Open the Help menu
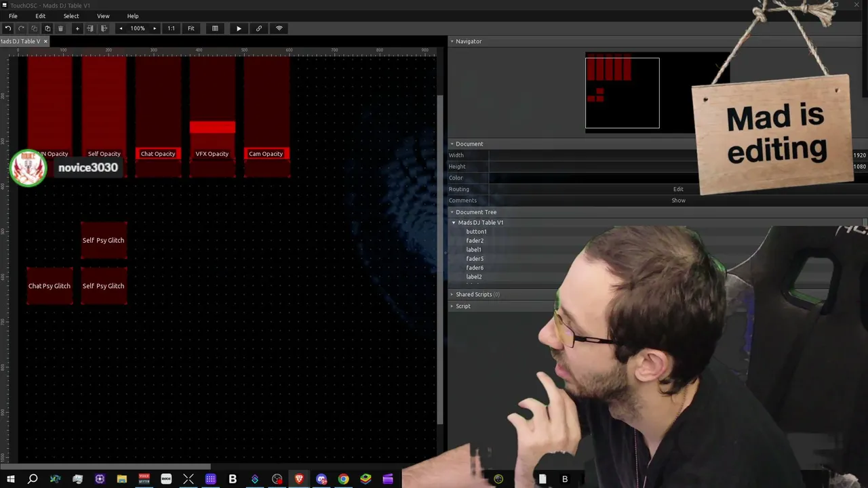 pyautogui.click(x=133, y=16)
